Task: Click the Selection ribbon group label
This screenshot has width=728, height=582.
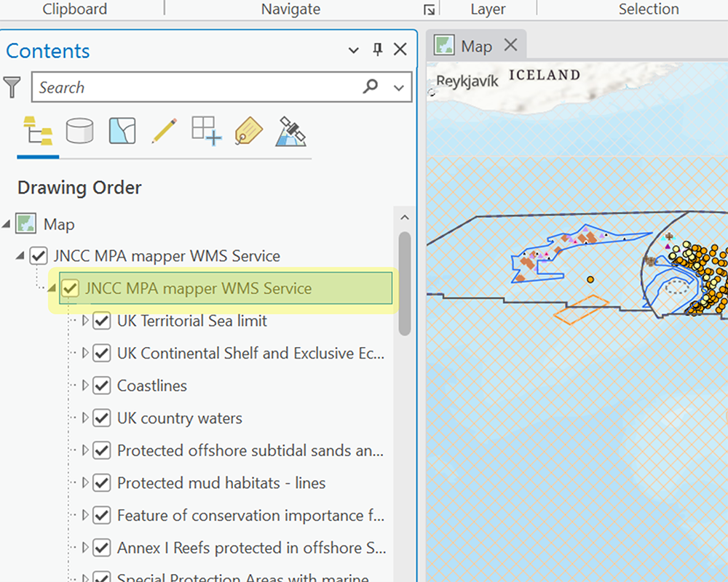Action: 649,9
